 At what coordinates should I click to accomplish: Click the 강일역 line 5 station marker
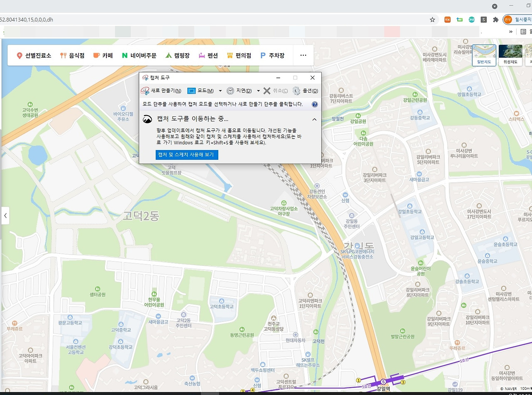click(x=383, y=381)
